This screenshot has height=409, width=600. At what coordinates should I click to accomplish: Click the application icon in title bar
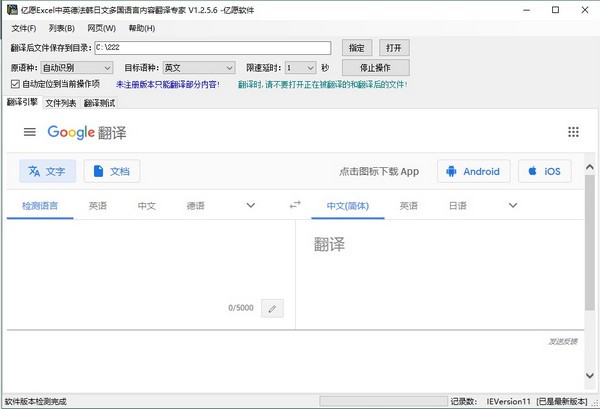coord(12,10)
